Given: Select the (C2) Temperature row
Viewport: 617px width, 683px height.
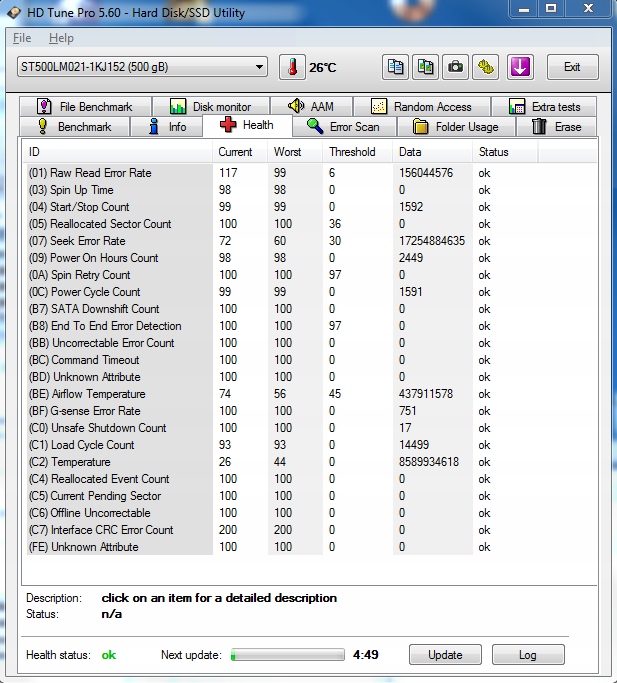Looking at the screenshot, I should (282, 462).
